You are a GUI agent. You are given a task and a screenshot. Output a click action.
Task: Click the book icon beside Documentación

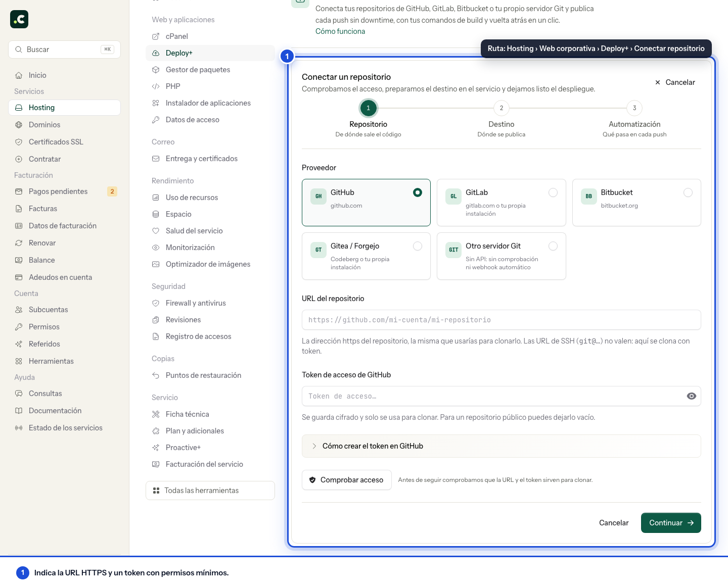(x=19, y=411)
